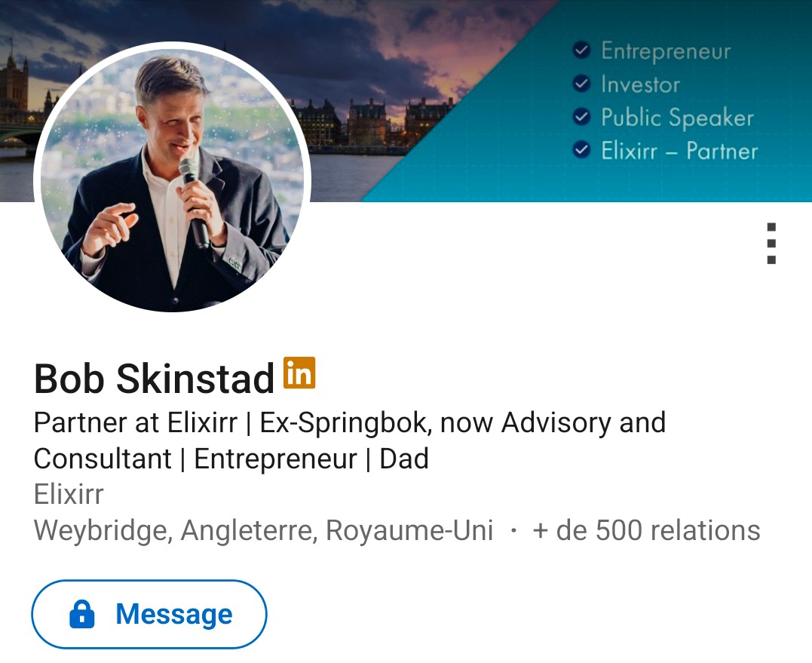
Task: Open the grey Elixirr company line
Action: pyautogui.click(x=69, y=495)
